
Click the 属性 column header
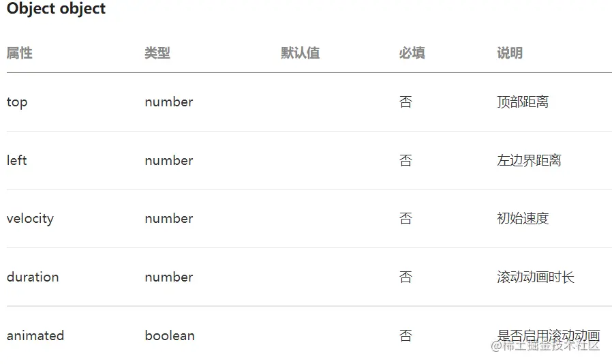pyautogui.click(x=20, y=53)
